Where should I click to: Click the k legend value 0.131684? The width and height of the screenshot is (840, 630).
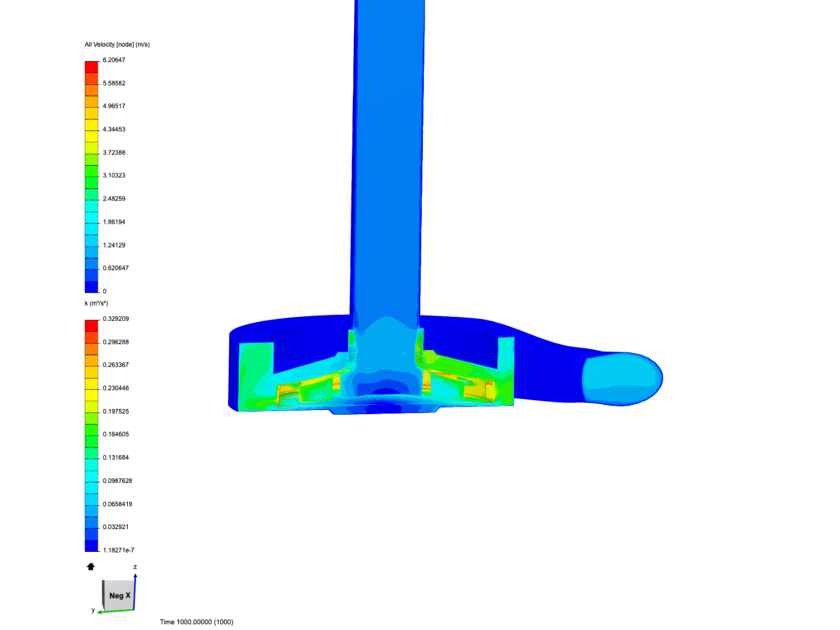116,458
